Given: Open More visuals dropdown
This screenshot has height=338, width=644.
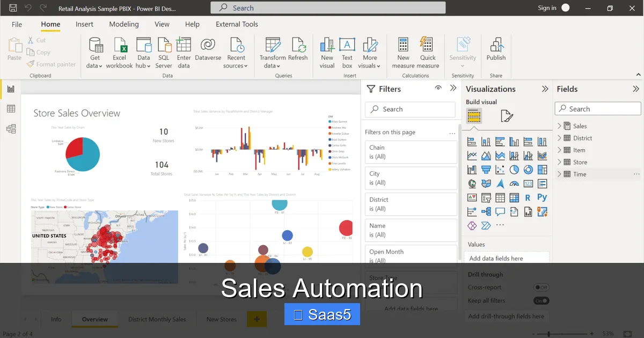Looking at the screenshot, I should pyautogui.click(x=370, y=53).
